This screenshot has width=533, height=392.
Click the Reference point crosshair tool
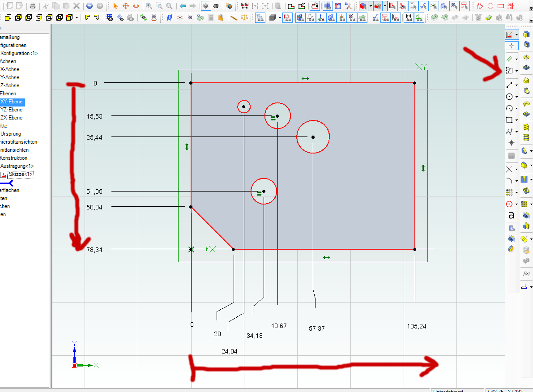pos(511,143)
